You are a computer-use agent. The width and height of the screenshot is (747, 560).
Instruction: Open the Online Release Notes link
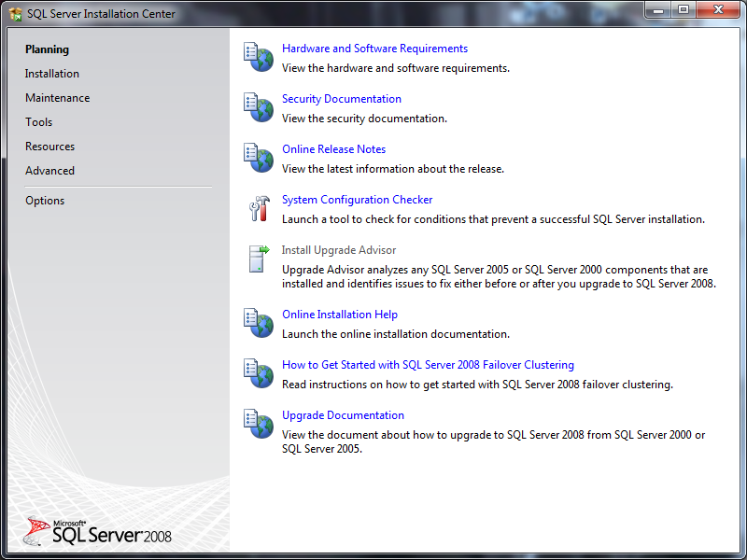pyautogui.click(x=334, y=149)
